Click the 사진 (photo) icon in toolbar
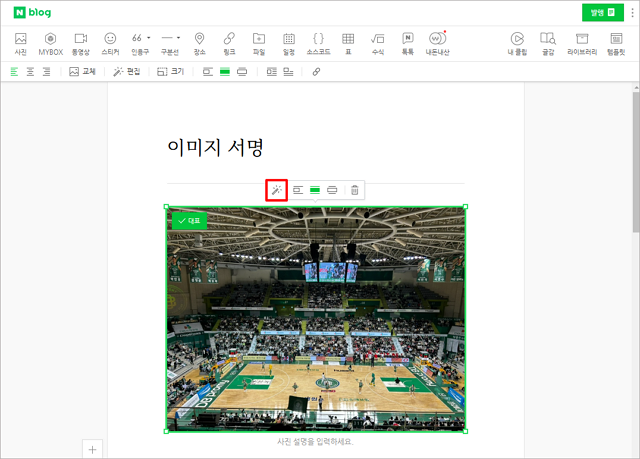This screenshot has height=459, width=640. (x=20, y=42)
